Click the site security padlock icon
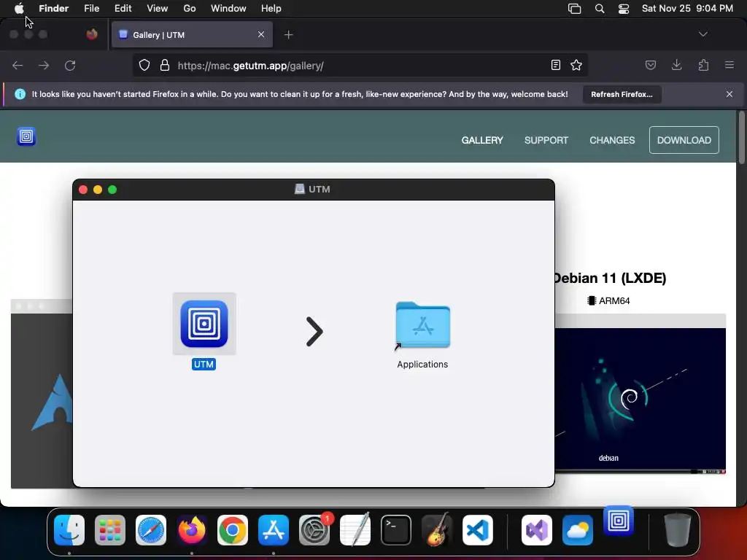Screen dimensions: 747x560 (x=165, y=65)
